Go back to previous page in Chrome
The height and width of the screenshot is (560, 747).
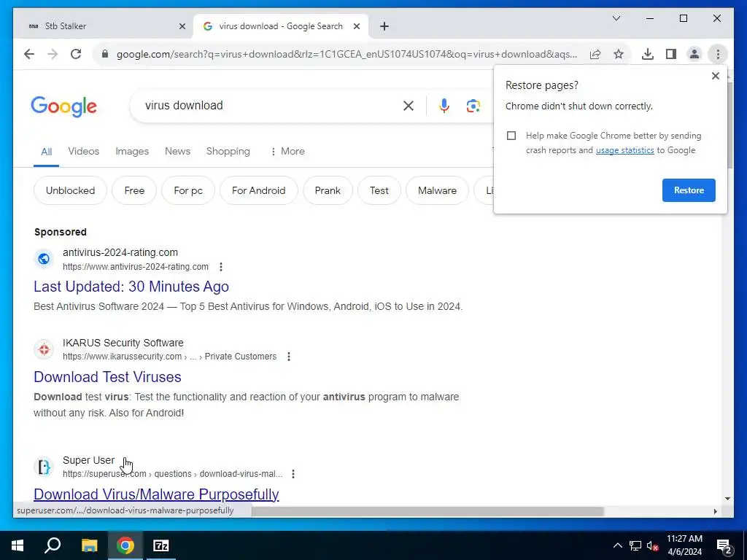29,54
